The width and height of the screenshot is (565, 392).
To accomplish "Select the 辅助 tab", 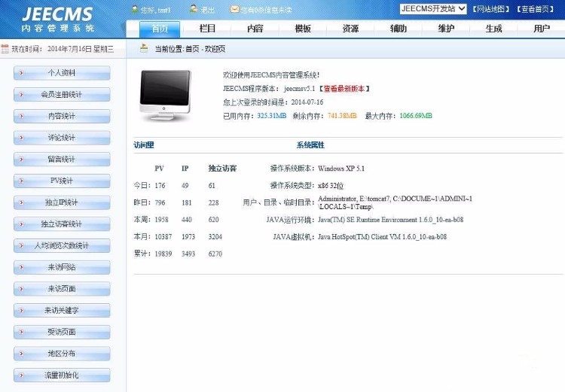I will [399, 29].
